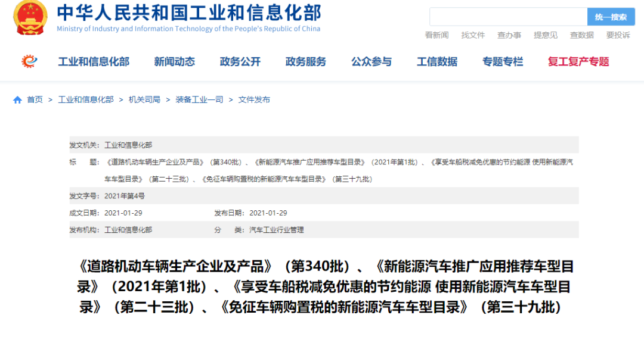Open the 查办事 quick link
Screen dimensions: 644x346
(509, 35)
